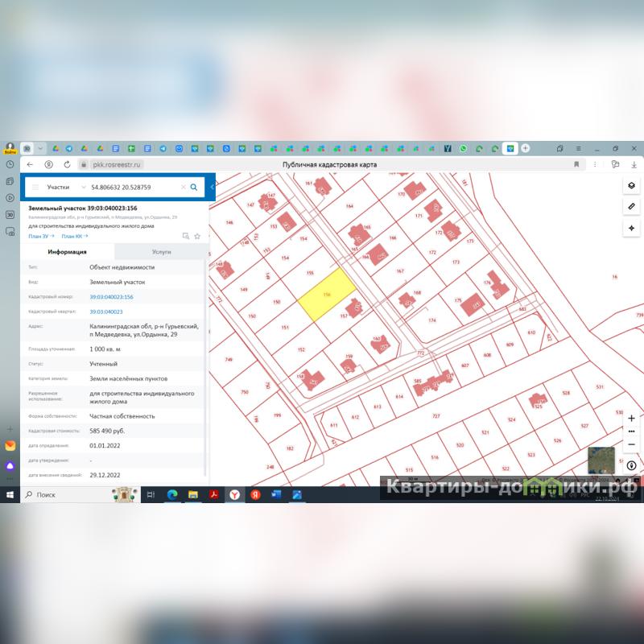Open cadastral number link 39:03:040023:156
Image resolution: width=644 pixels, height=644 pixels.
pyautogui.click(x=111, y=296)
